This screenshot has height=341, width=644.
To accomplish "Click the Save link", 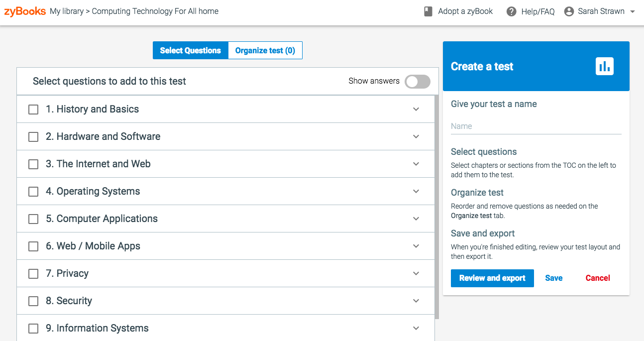I will pyautogui.click(x=553, y=278).
